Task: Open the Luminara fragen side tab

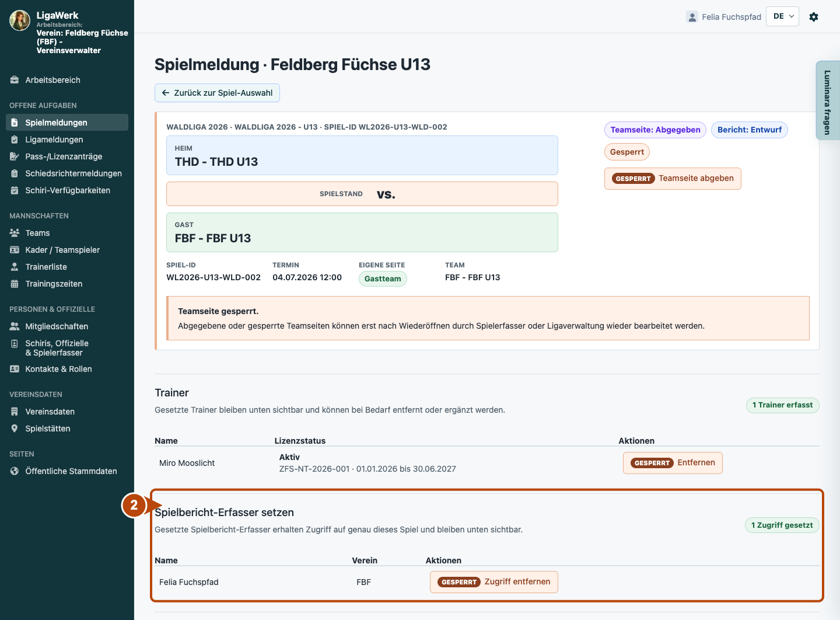Action: tap(828, 100)
